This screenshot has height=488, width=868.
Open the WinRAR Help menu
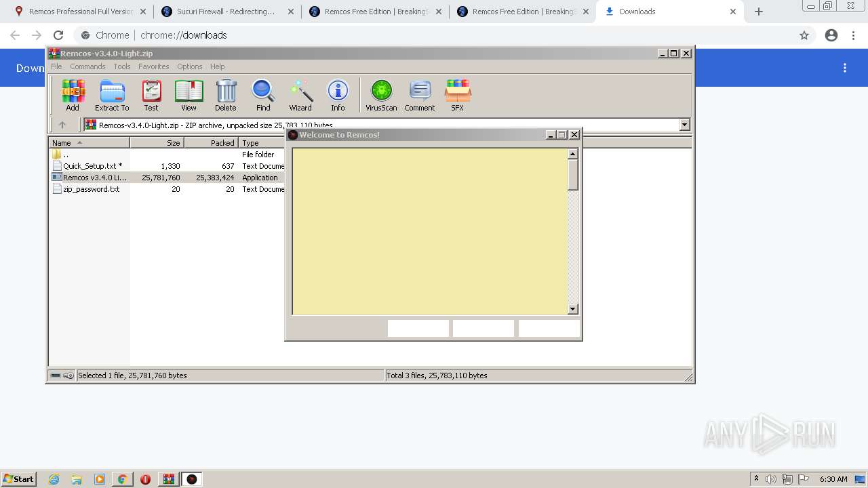pyautogui.click(x=217, y=66)
